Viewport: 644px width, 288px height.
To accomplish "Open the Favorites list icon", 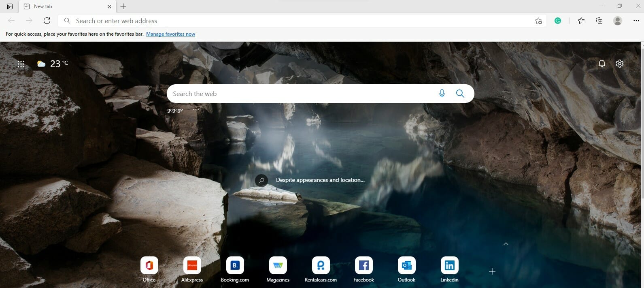I will coord(581,21).
